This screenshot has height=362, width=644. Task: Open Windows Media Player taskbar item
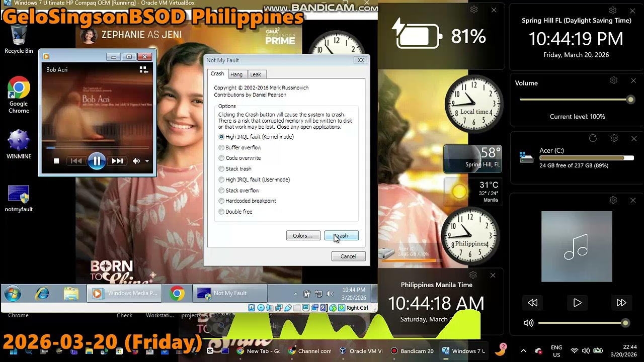[x=124, y=293]
